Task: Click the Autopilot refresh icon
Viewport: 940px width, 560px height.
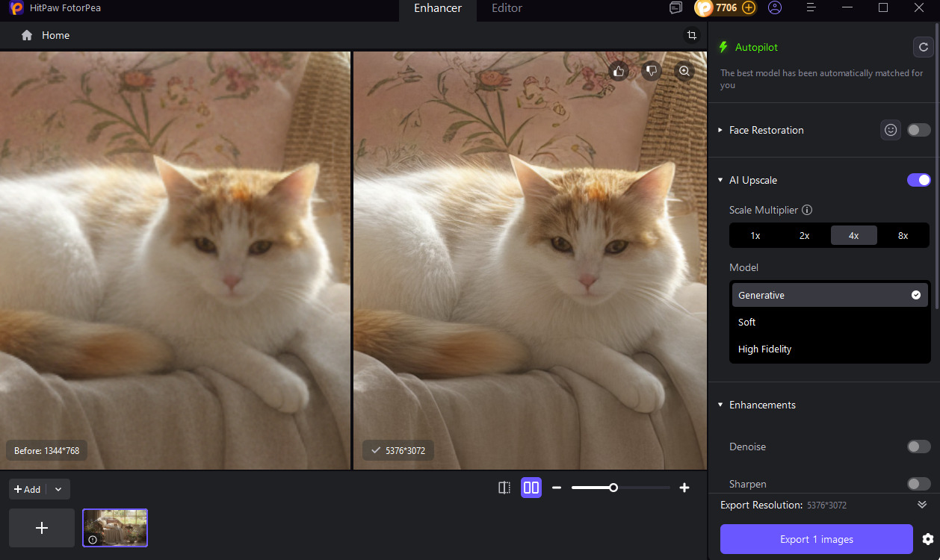Action: [923, 46]
